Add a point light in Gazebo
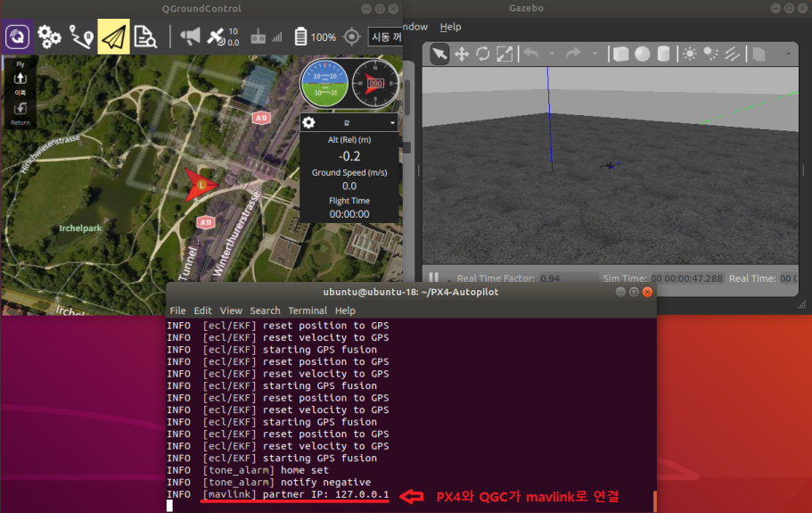 690,54
